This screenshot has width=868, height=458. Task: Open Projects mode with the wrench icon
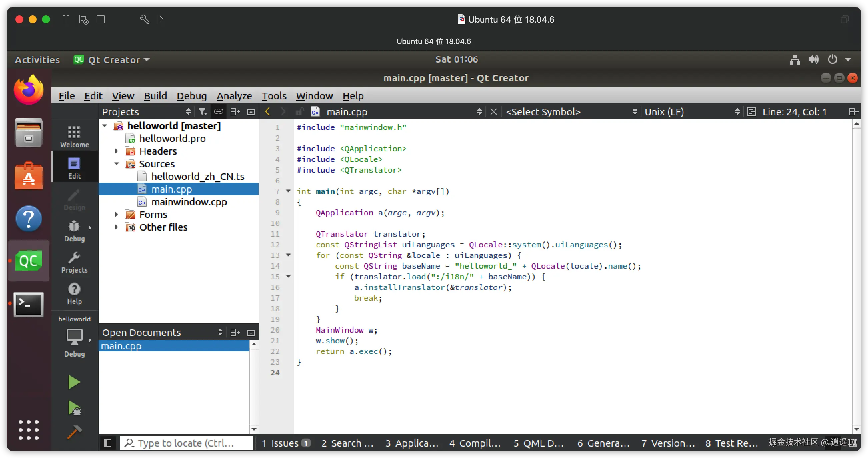74,263
